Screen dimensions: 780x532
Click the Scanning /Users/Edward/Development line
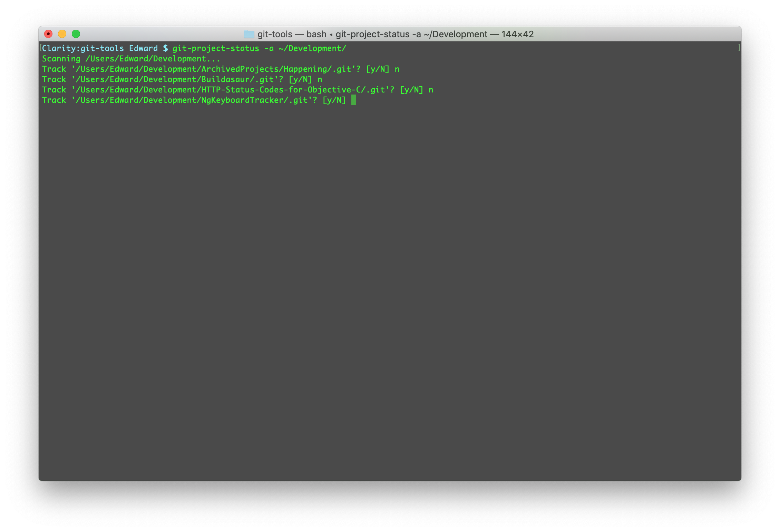131,59
